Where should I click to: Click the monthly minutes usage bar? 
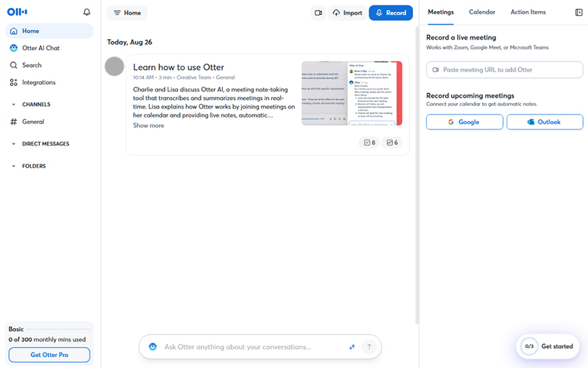(x=58, y=329)
